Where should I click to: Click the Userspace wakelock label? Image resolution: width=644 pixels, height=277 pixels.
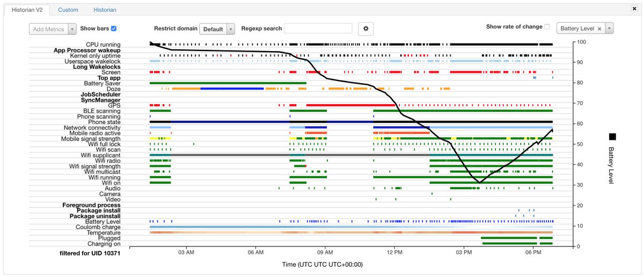coord(92,61)
